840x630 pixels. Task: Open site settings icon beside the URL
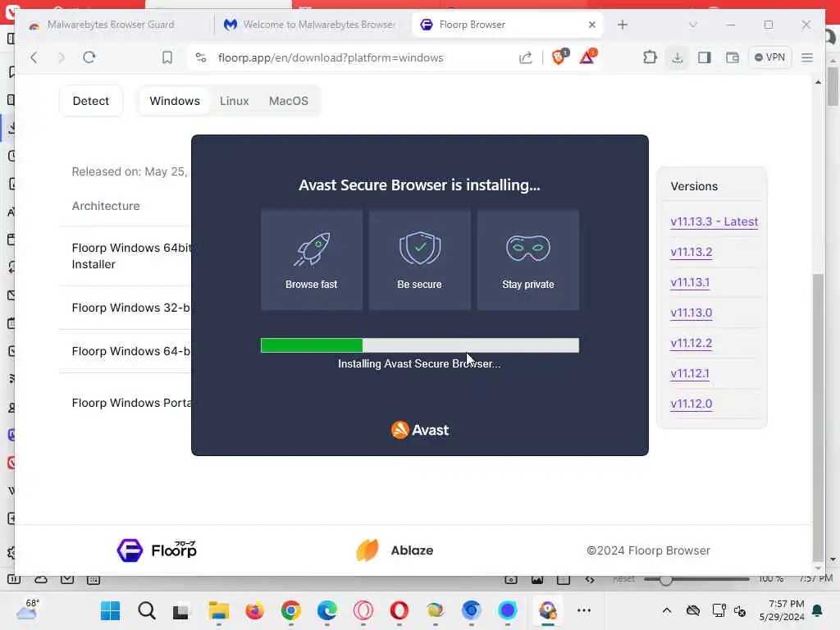pyautogui.click(x=201, y=57)
